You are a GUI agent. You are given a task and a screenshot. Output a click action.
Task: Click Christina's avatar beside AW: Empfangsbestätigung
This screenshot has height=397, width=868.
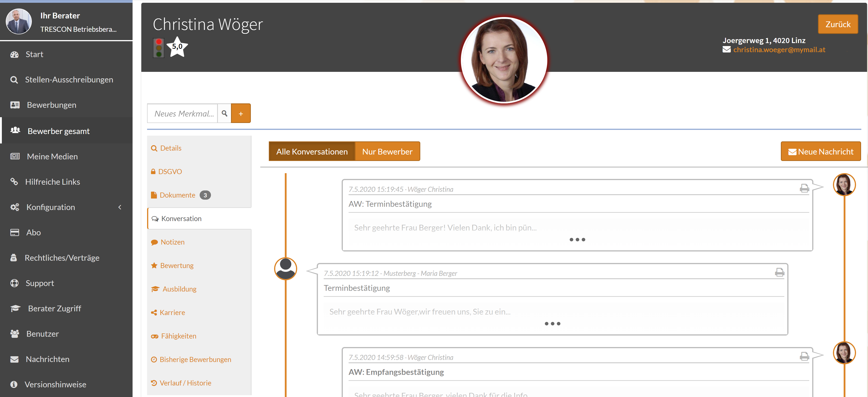coord(844,353)
